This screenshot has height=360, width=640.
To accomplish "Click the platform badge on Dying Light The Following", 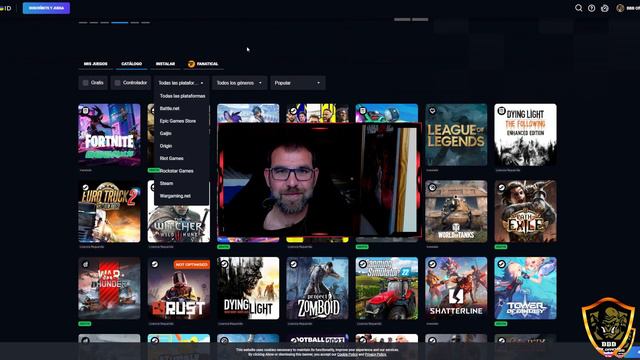I will click(x=502, y=111).
